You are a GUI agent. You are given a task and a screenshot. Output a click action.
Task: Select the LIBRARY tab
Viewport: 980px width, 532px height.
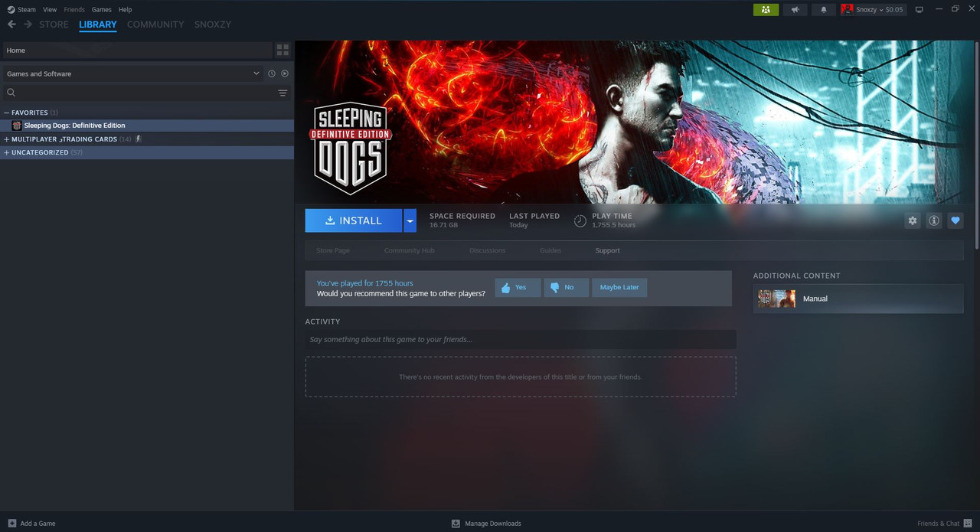[x=98, y=24]
